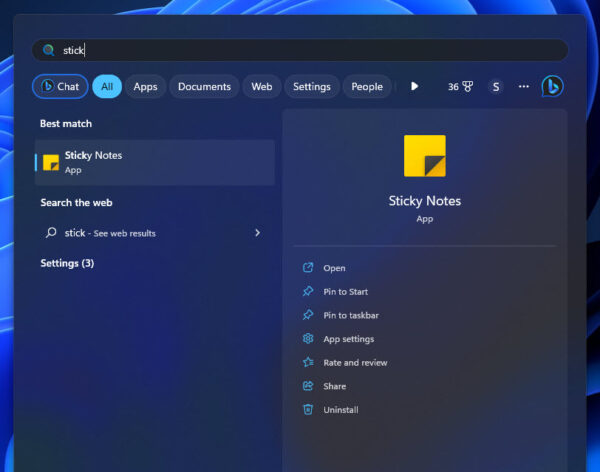Click the Open icon in the actions list
600x472 pixels.
[x=308, y=268]
